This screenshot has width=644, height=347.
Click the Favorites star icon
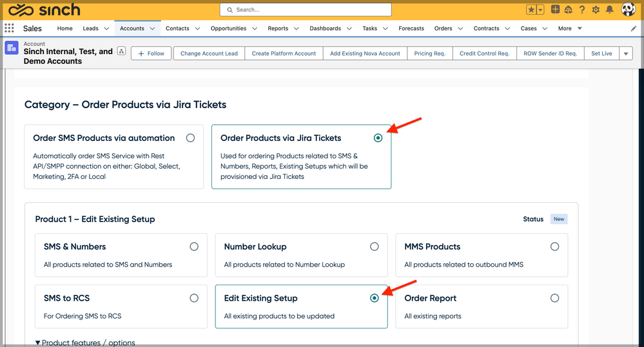531,10
